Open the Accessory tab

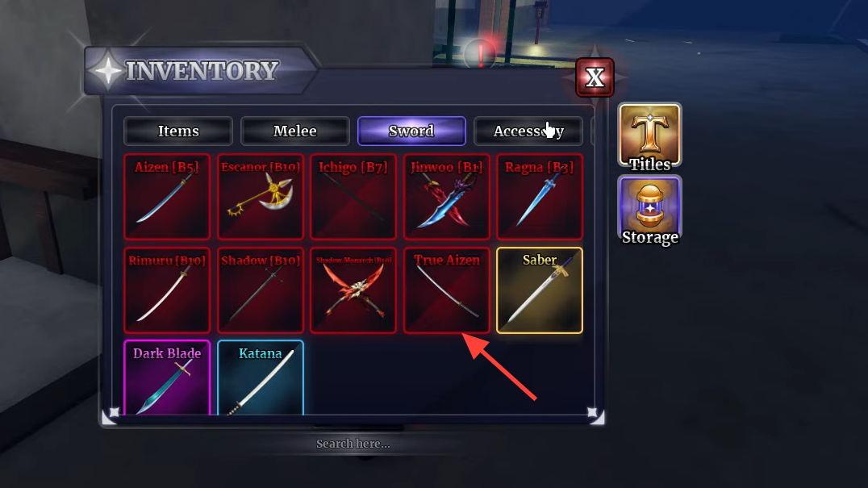tap(528, 131)
